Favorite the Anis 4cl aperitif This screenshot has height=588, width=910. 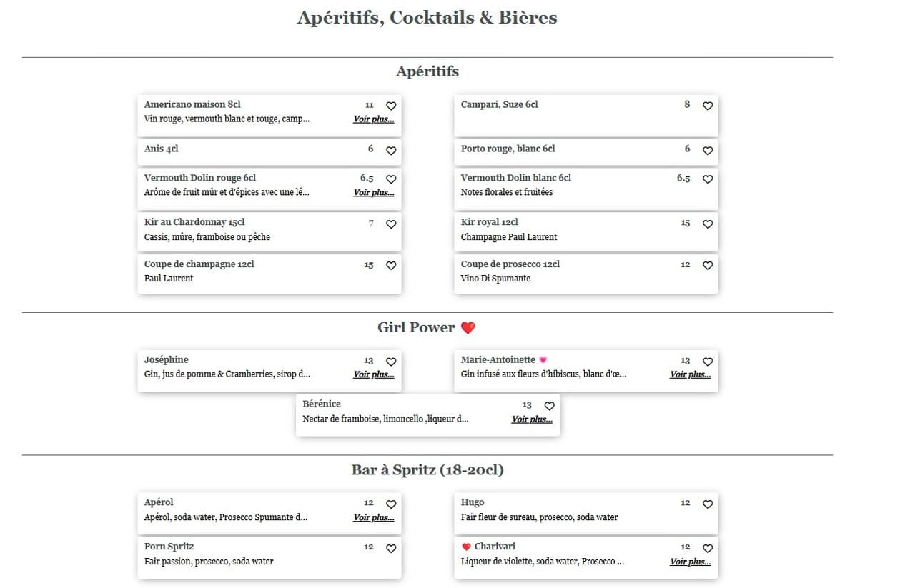point(391,151)
